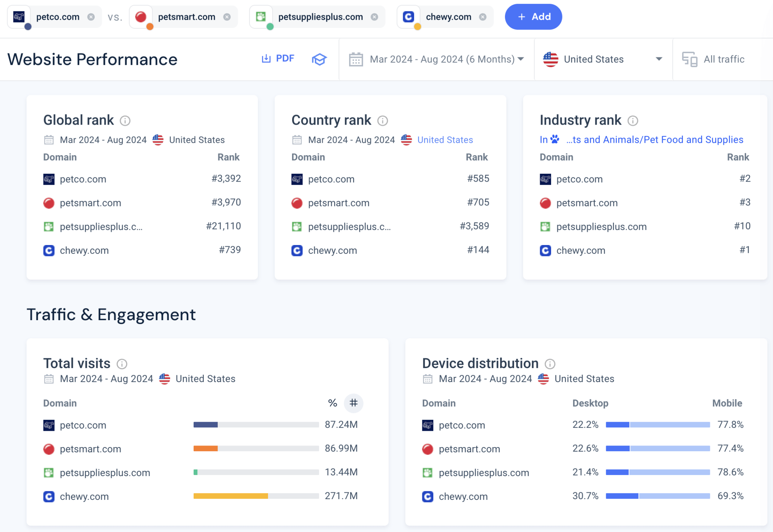Viewport: 773px width, 532px height.
Task: Click chewy.com in the Global rank table
Action: tap(84, 251)
